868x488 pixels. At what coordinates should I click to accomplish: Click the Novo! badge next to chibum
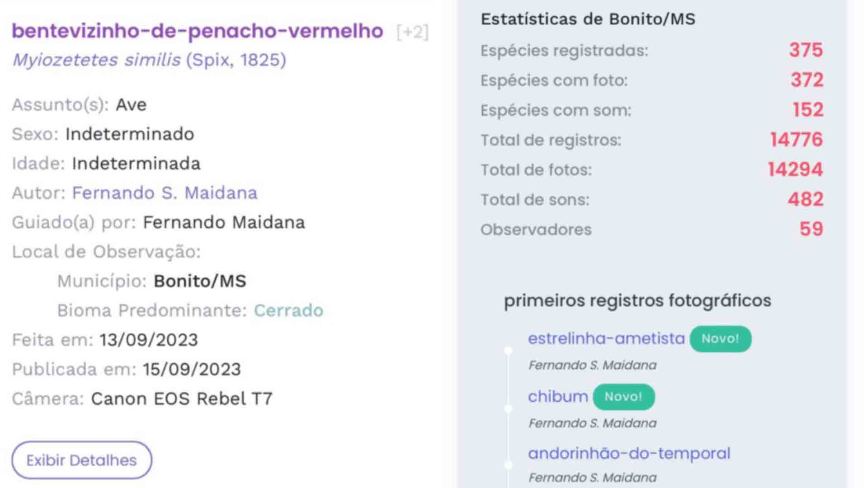pyautogui.click(x=623, y=397)
